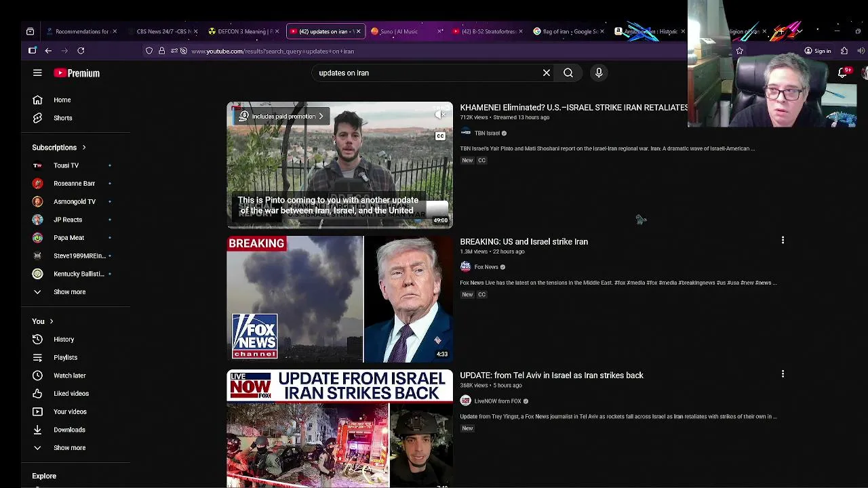
Task: Start voice search with the microphone
Action: pos(599,73)
